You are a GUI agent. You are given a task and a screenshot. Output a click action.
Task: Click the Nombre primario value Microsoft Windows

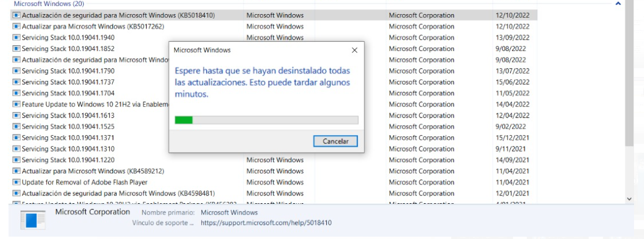coord(229,213)
